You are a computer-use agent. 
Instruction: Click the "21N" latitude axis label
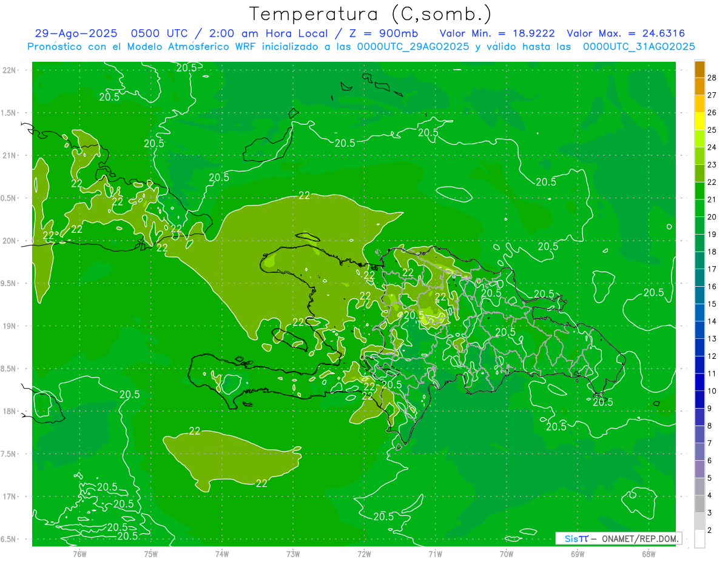pyautogui.click(x=8, y=155)
